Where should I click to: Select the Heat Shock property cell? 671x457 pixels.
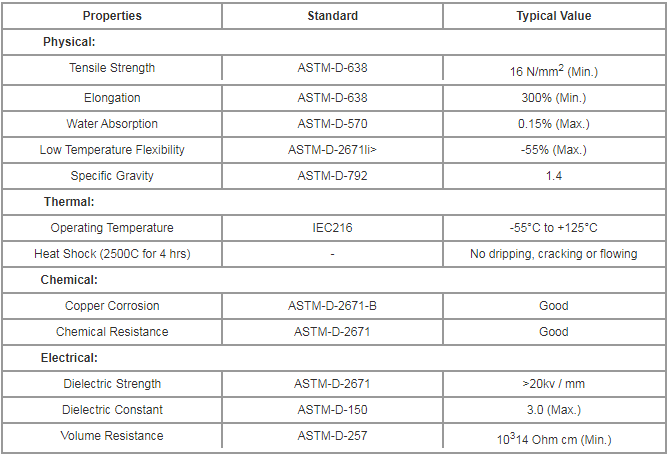tap(112, 254)
